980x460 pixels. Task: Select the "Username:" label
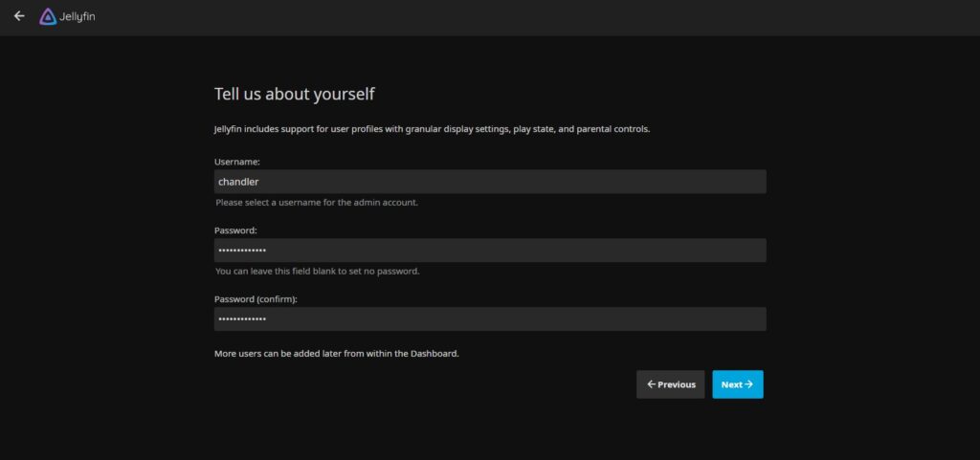point(237,162)
